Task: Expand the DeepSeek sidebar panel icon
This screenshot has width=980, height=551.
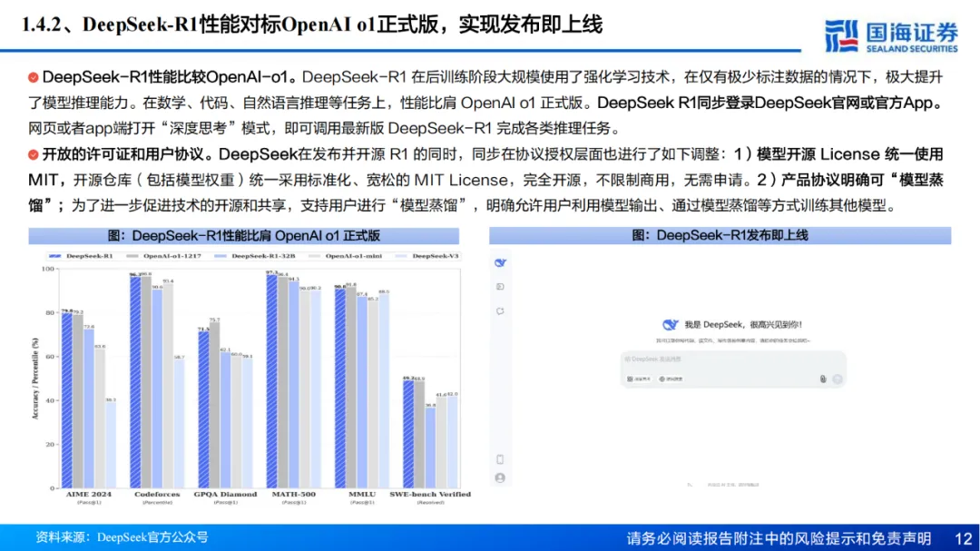Action: coord(500,287)
